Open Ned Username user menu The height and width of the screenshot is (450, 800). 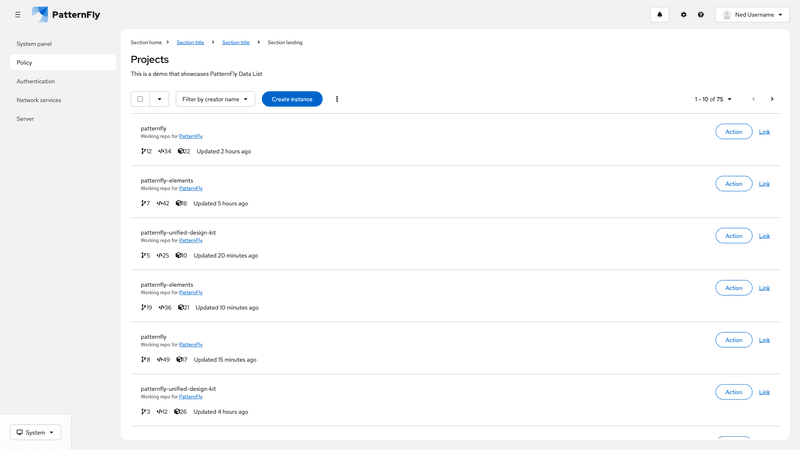(x=752, y=15)
